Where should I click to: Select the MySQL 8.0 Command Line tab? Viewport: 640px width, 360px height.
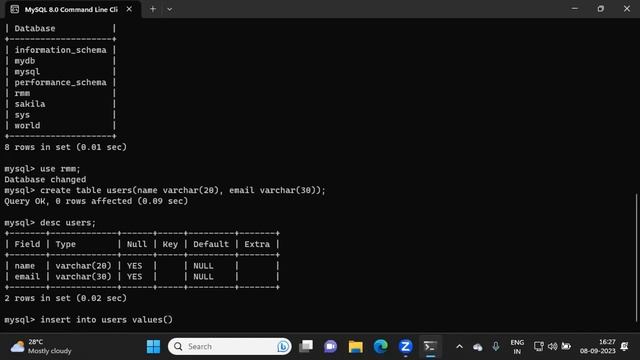(x=71, y=9)
